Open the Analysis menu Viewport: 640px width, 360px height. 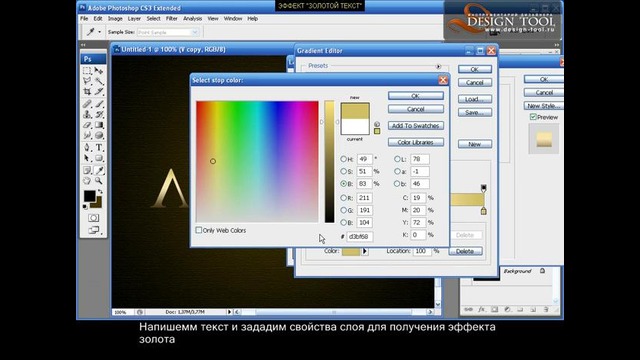tap(192, 19)
